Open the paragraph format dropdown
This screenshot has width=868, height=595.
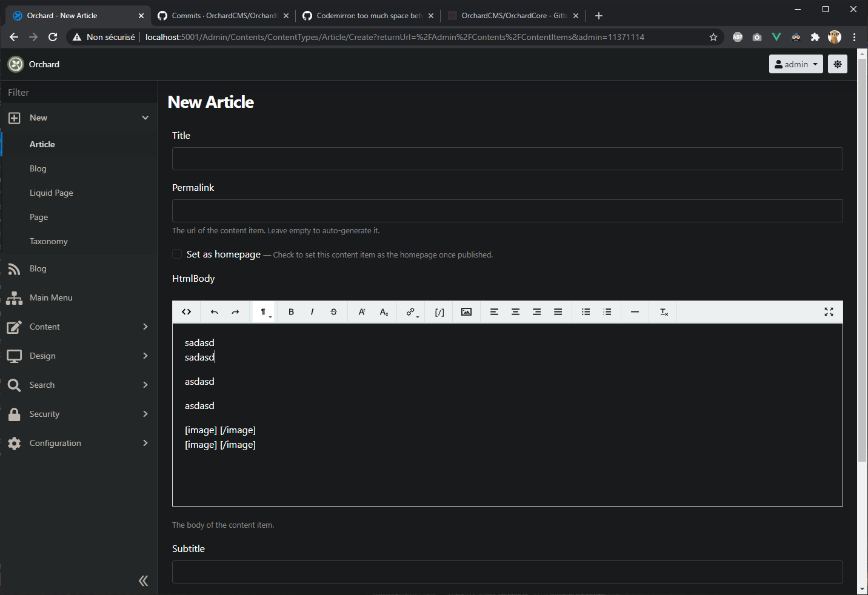tap(263, 311)
